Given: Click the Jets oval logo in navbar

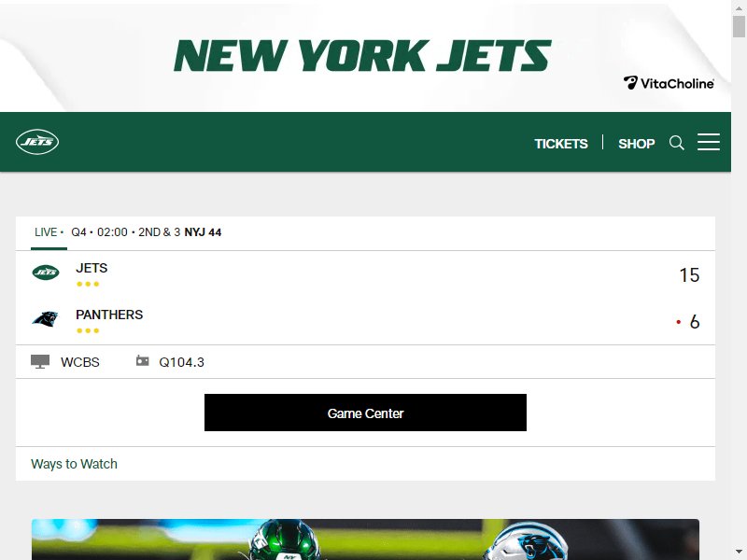Looking at the screenshot, I should point(37,142).
